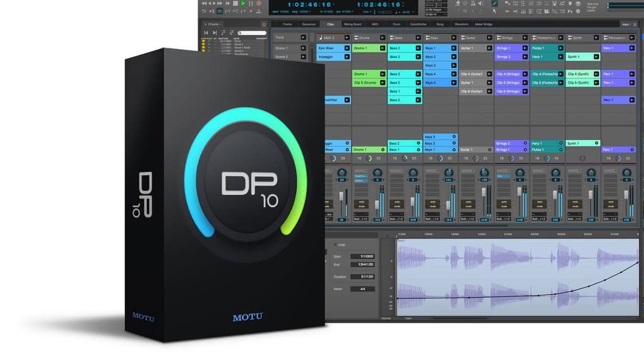Play the Clip 4 (Synth) clip

pyautogui.click(x=596, y=74)
